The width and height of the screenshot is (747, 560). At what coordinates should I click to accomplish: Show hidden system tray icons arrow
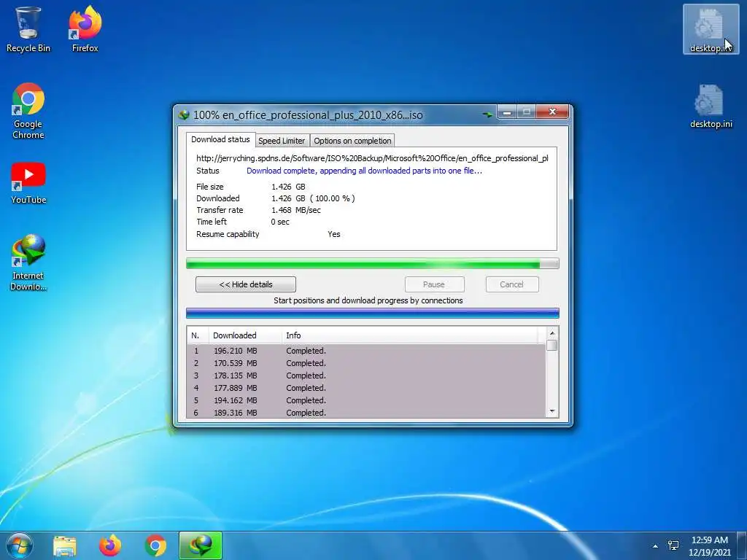655,546
